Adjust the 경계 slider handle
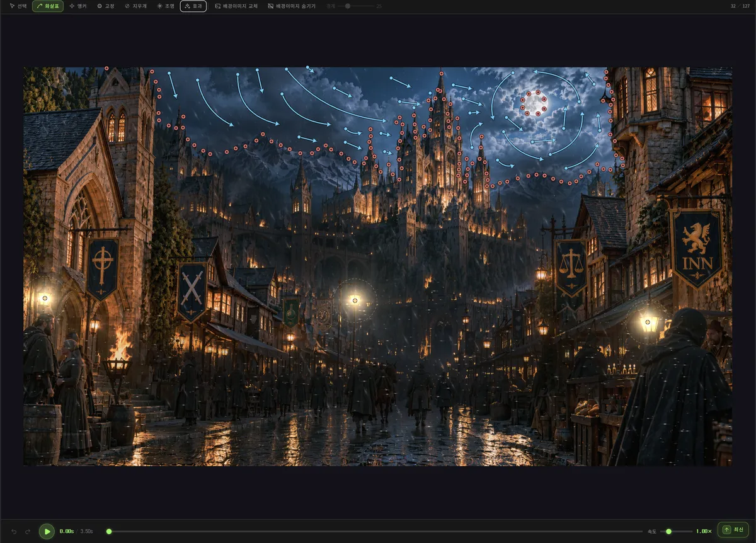756x543 pixels. coord(348,6)
